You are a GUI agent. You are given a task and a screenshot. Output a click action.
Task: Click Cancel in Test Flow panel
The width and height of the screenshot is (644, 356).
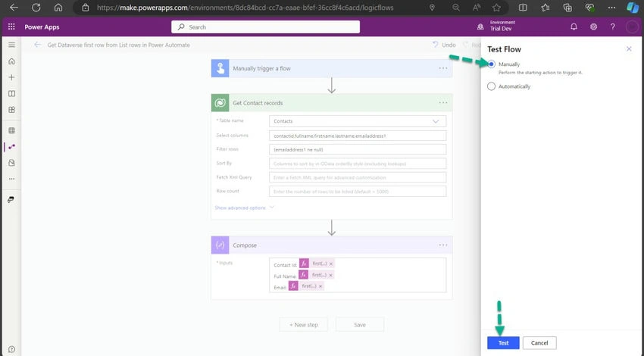(x=539, y=343)
